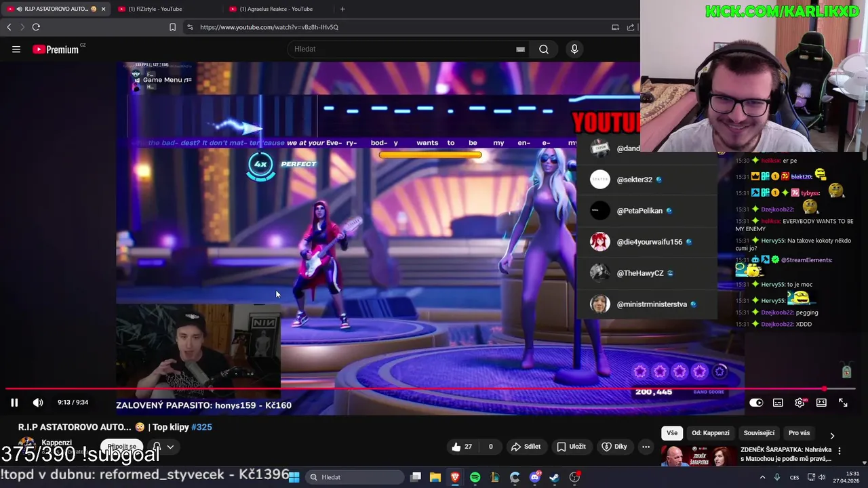
Task: Click the CES keyboard language indicator
Action: click(794, 477)
